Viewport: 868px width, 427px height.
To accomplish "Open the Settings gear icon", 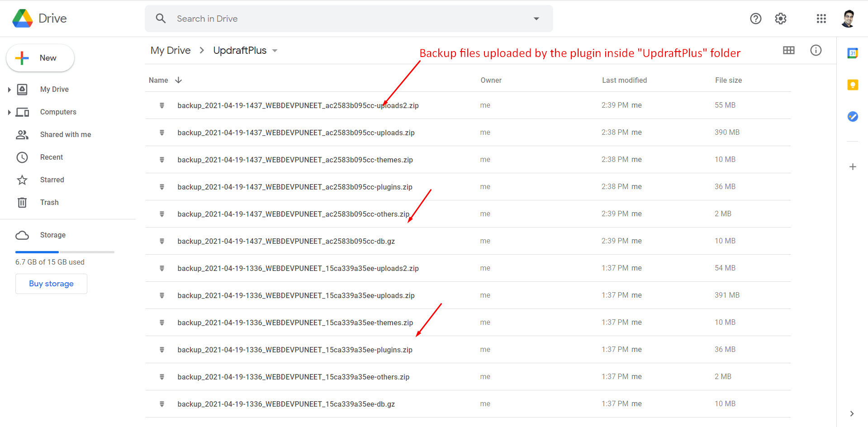I will point(781,19).
